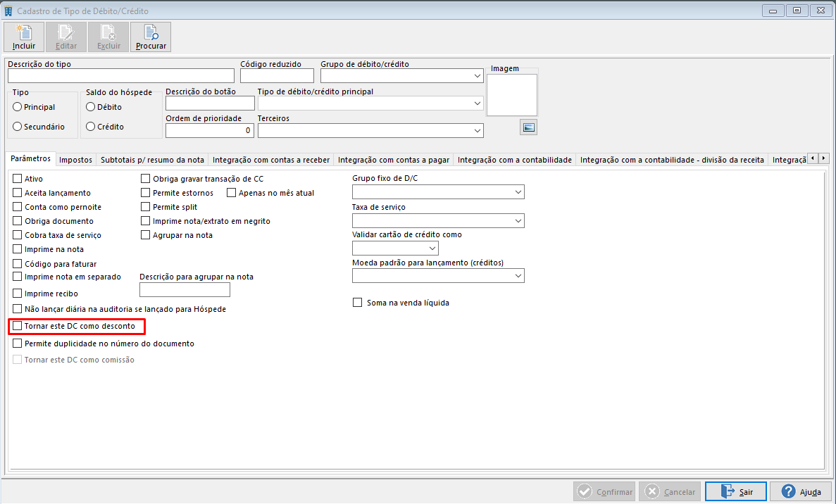Click the Confirmar button
The image size is (836, 504).
click(x=605, y=491)
